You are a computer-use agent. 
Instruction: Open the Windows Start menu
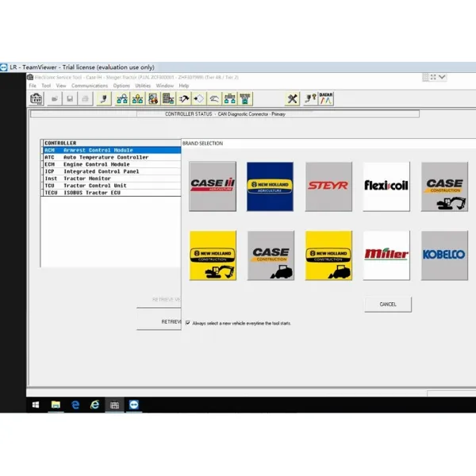tap(36, 405)
